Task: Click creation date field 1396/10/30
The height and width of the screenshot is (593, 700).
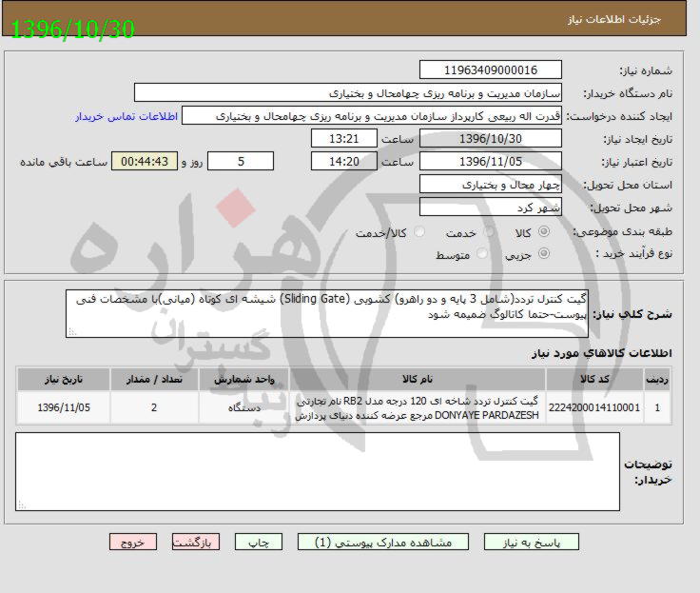Action: tap(490, 139)
